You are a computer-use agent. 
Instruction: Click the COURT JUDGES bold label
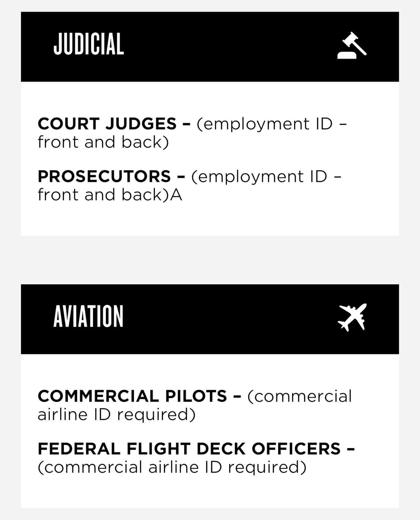pos(107,124)
